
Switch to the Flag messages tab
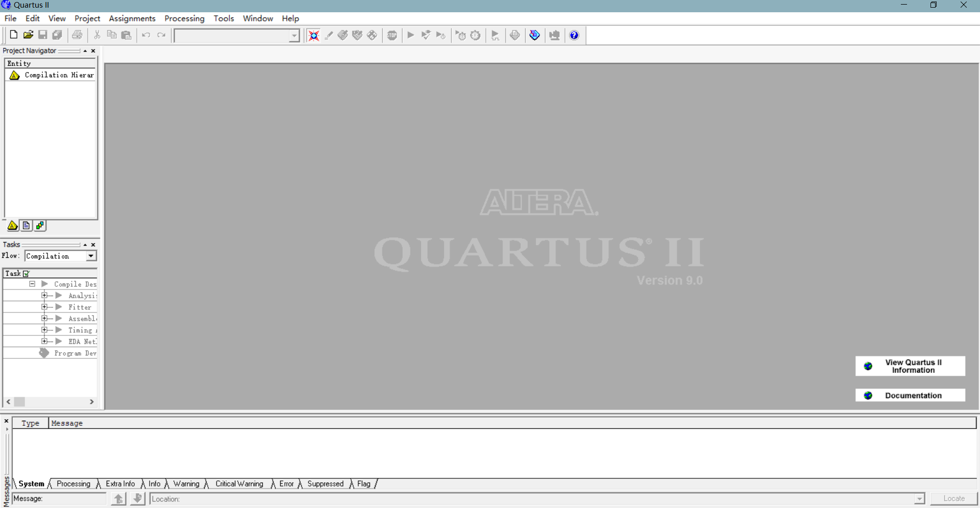click(364, 483)
